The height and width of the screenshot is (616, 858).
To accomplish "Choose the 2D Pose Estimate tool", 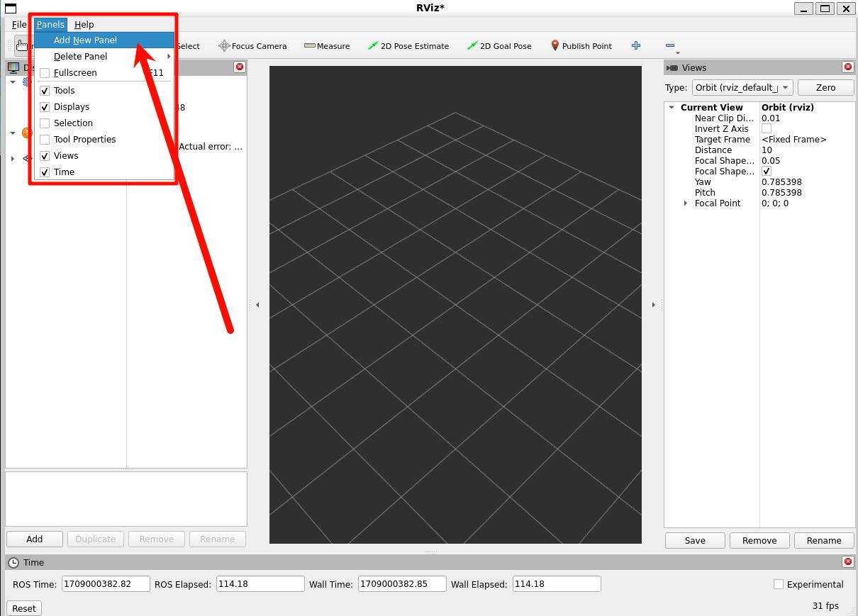I will coord(408,46).
